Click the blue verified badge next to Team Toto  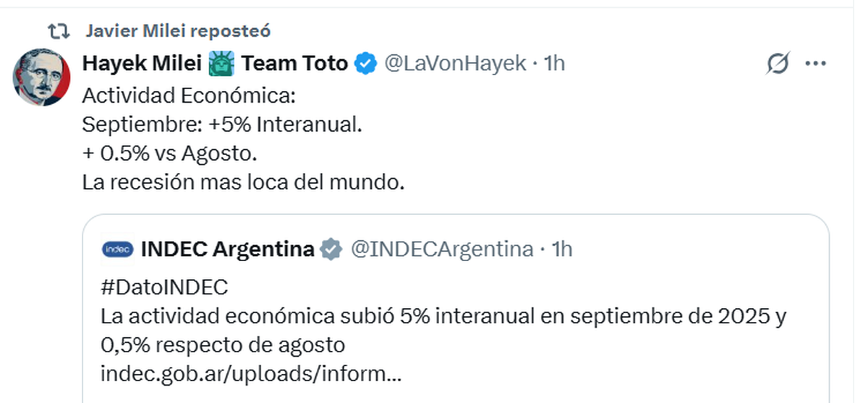tap(366, 64)
